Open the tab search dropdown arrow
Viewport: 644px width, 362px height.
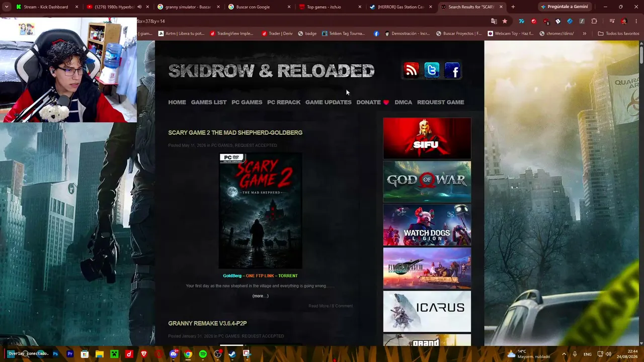pos(7,7)
